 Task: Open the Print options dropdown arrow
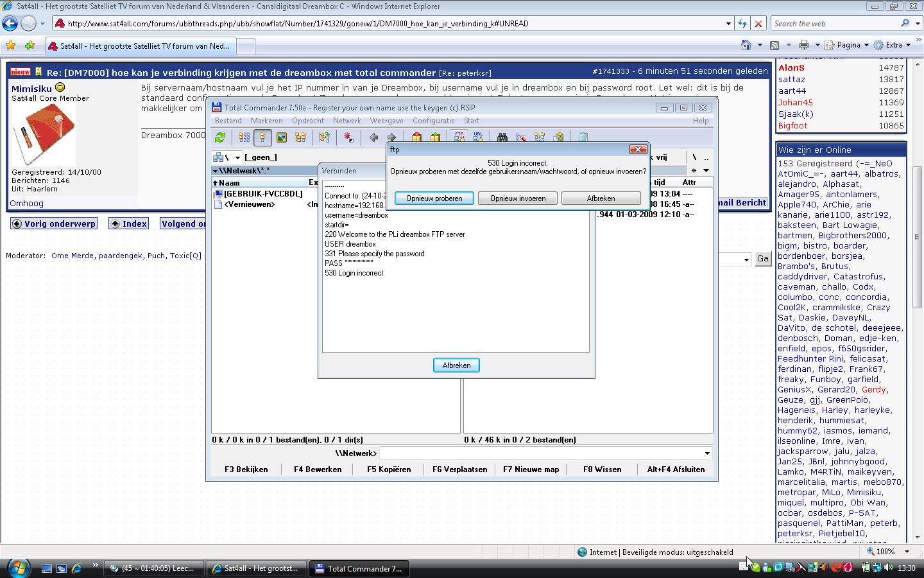pyautogui.click(x=817, y=45)
